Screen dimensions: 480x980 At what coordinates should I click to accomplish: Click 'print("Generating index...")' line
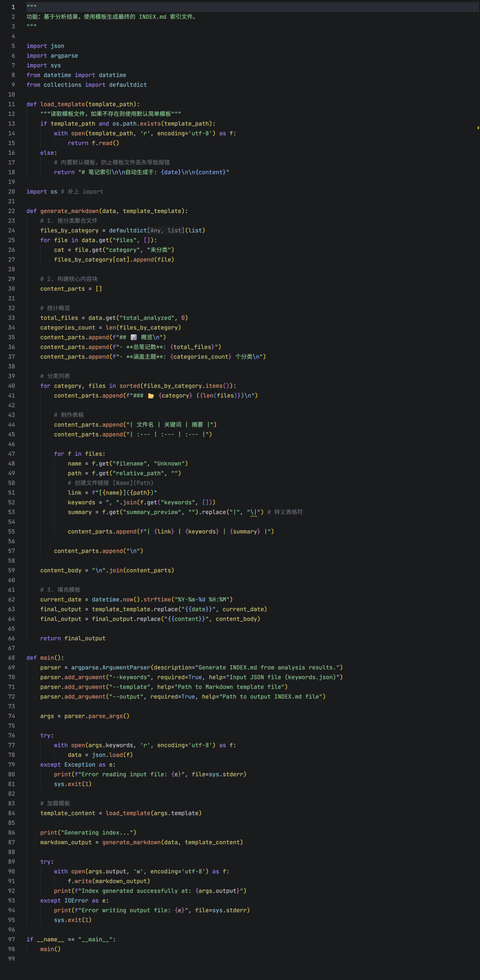88,833
